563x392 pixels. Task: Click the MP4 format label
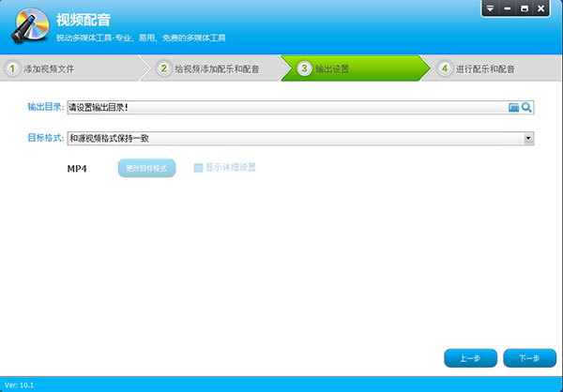[77, 169]
